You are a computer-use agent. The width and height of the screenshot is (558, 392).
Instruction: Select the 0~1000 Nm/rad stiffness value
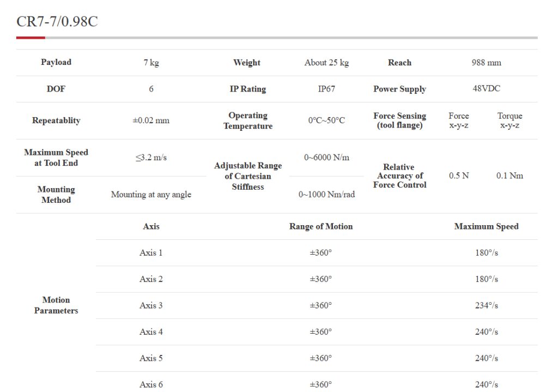coord(326,195)
